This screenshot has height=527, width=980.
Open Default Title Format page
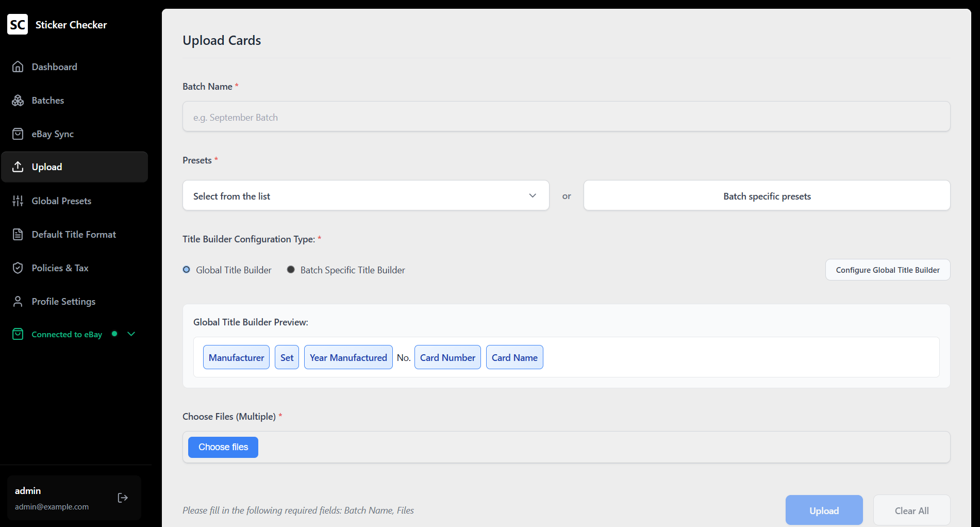pyautogui.click(x=75, y=234)
